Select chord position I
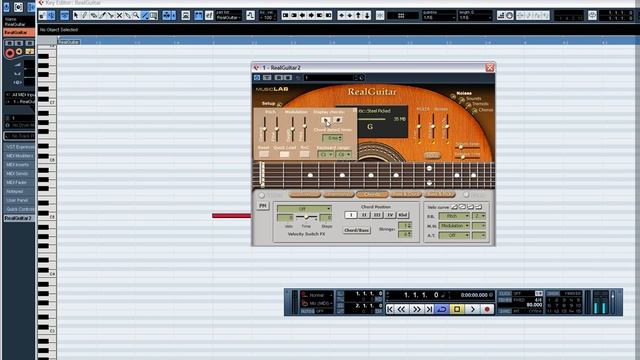Screen dimensions: 640x360 click(x=351, y=215)
